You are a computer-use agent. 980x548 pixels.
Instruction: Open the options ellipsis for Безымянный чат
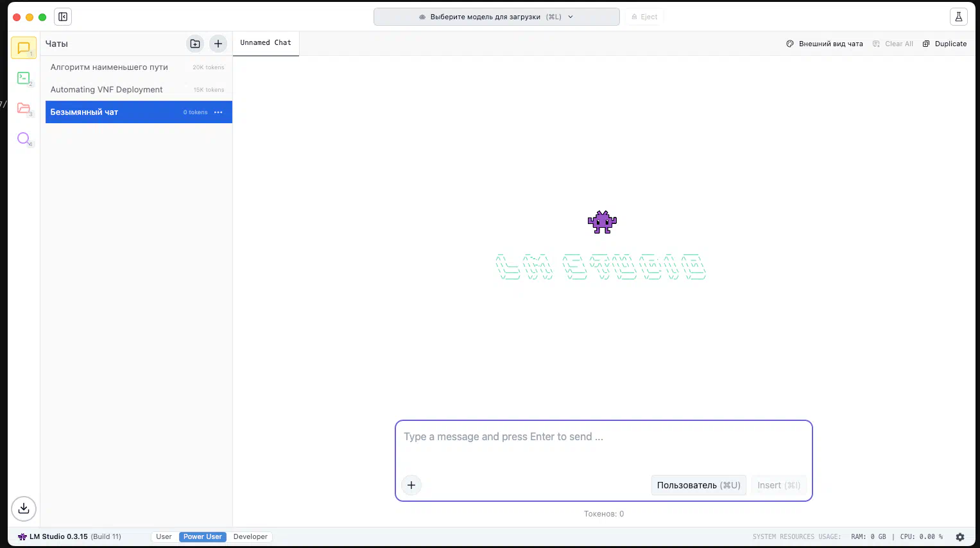[x=218, y=112]
